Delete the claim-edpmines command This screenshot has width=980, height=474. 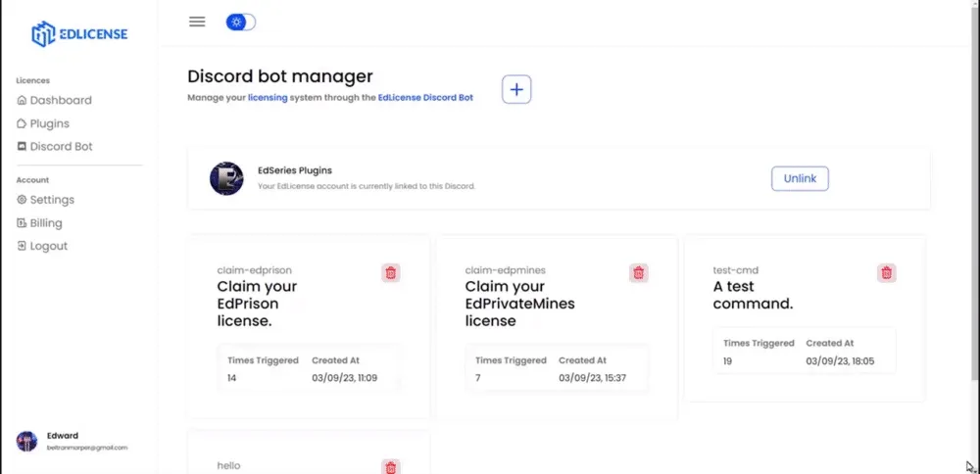coord(639,273)
